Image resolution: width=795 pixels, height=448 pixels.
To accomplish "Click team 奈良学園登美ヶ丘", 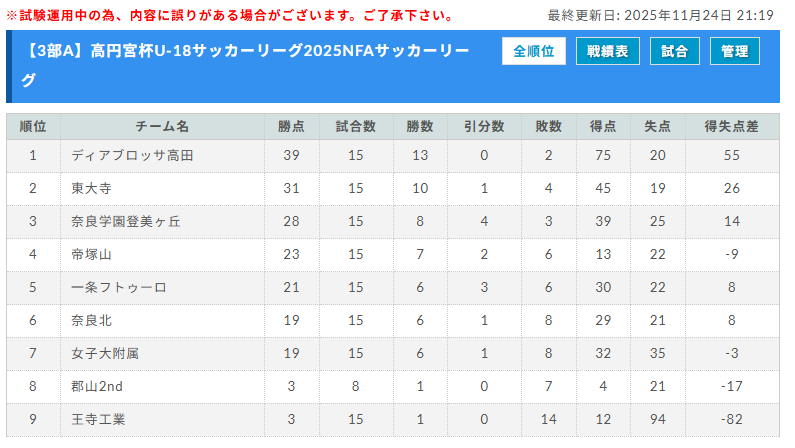I will tap(126, 221).
